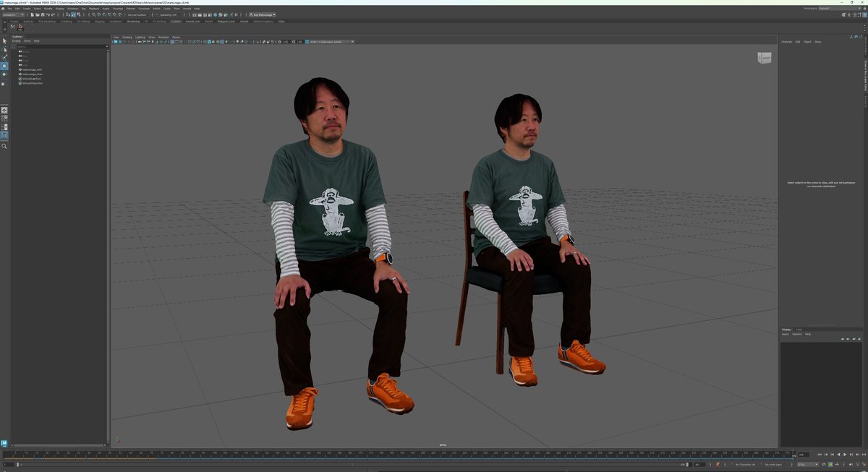868x472 pixels.
Task: Open the Arnold menu in the menu bar
Action: pos(187,8)
